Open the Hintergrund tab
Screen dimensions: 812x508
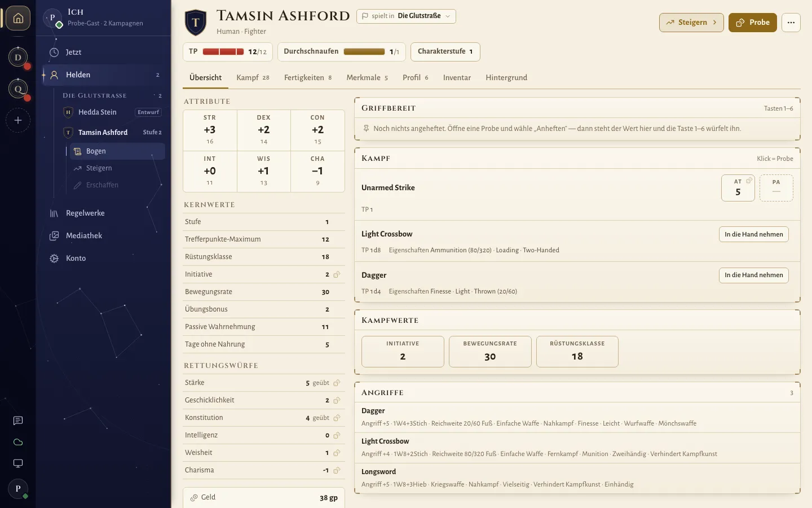(506, 78)
